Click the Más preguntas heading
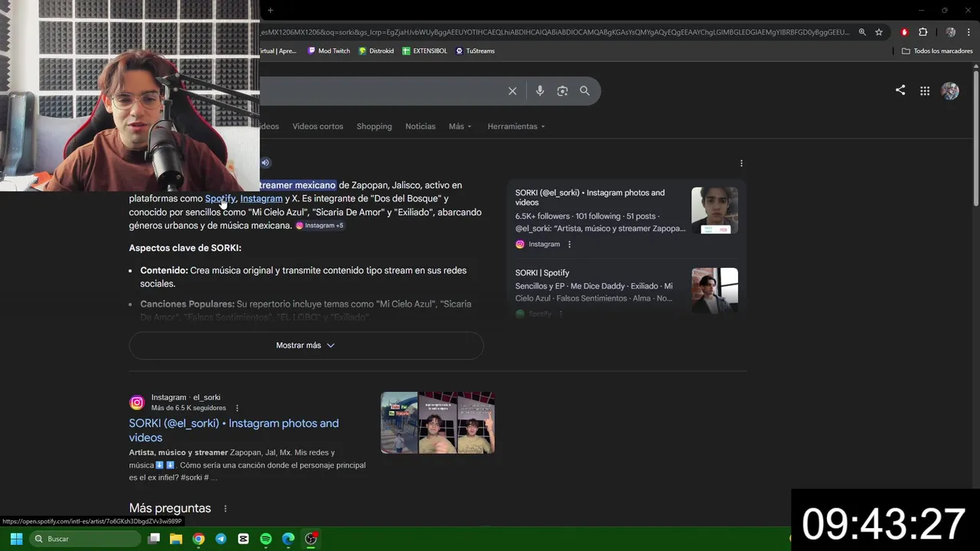 170,508
